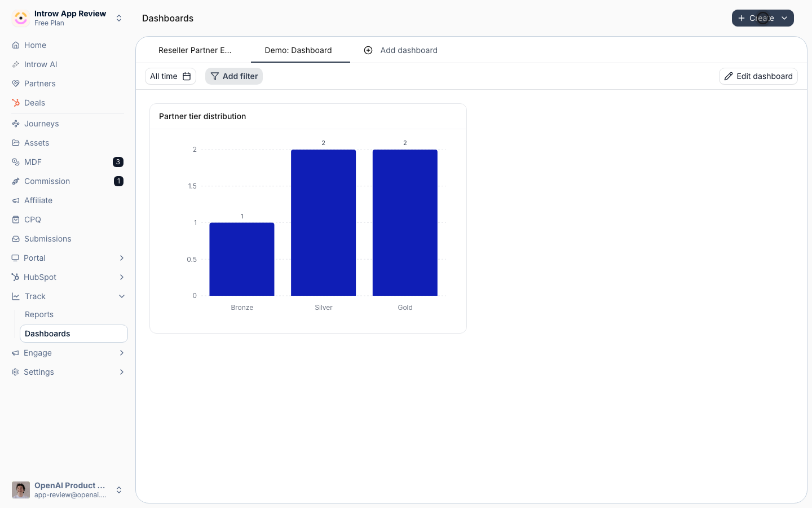Open the user account menu chevrons
This screenshot has width=812, height=508.
pos(119,490)
